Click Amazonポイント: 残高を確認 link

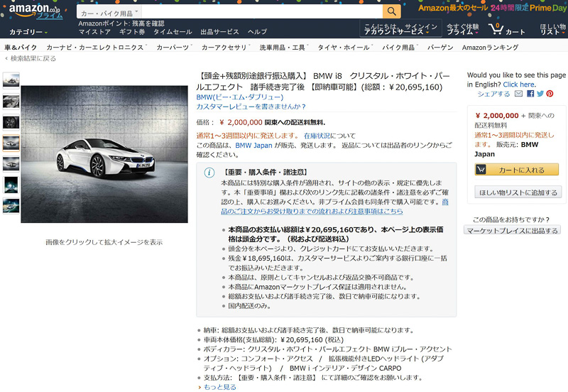tap(121, 23)
